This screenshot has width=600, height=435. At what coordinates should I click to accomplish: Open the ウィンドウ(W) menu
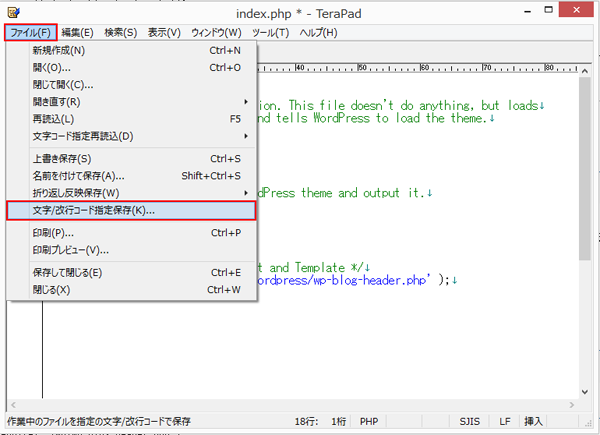217,33
